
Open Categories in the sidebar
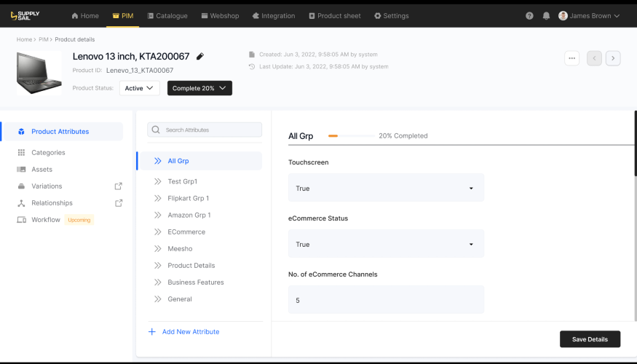point(48,152)
